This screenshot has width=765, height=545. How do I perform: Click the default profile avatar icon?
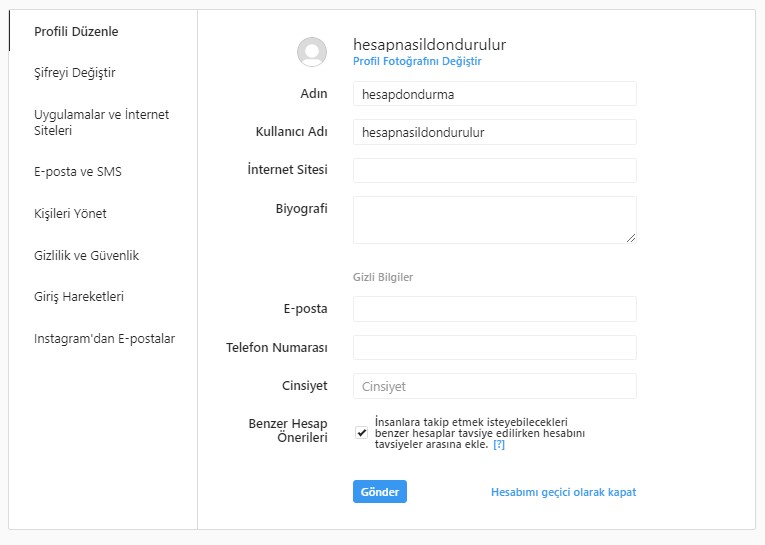tap(312, 52)
